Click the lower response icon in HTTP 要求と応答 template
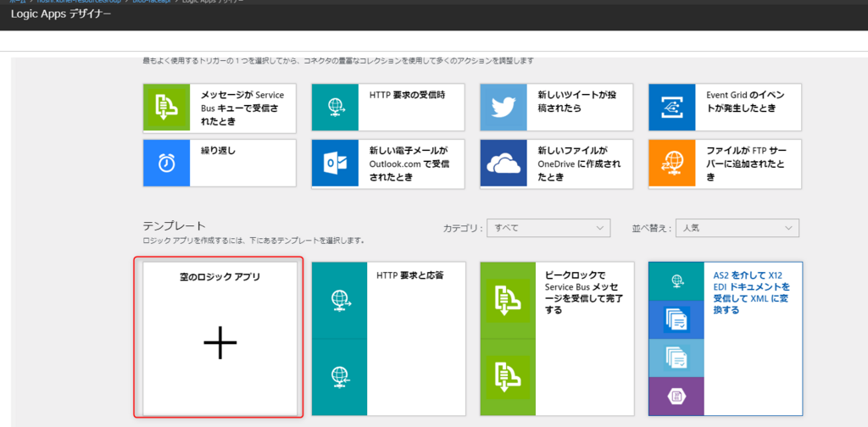The image size is (868, 427). [x=339, y=377]
